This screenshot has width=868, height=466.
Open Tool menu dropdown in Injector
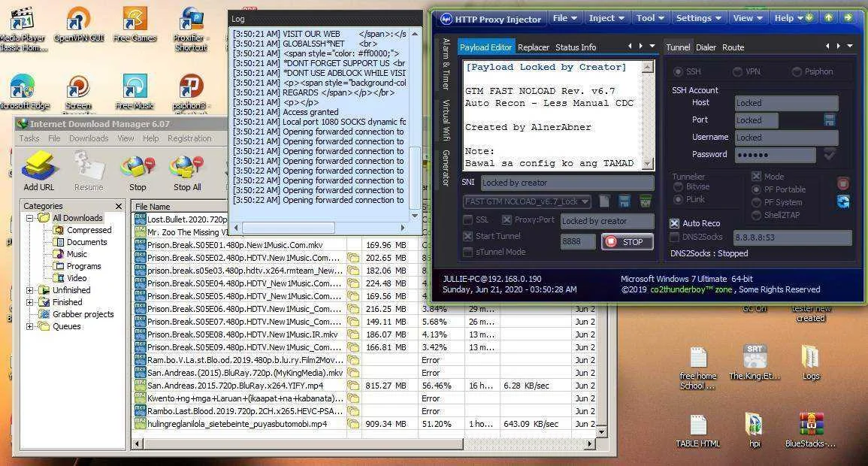click(650, 18)
